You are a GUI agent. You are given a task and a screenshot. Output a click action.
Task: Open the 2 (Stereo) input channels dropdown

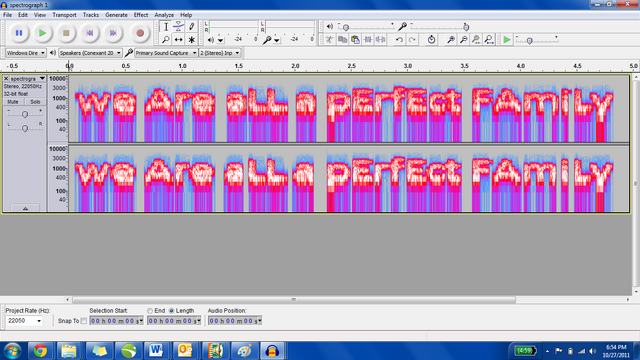(220, 53)
